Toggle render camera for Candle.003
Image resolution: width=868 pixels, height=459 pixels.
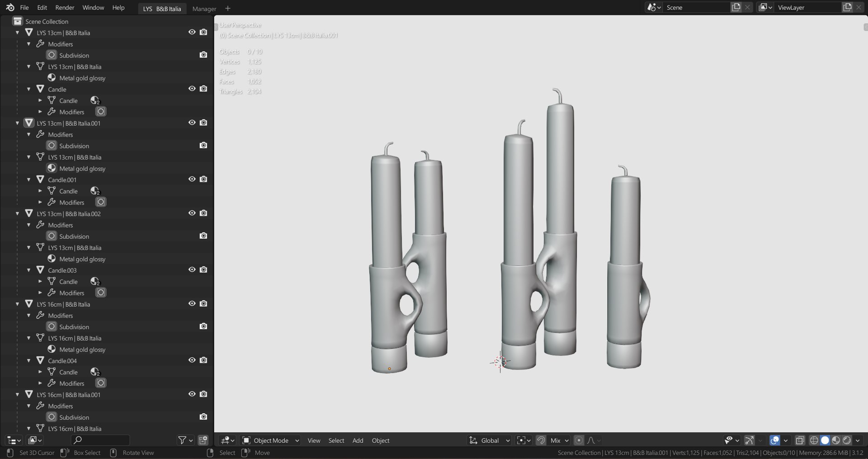203,270
